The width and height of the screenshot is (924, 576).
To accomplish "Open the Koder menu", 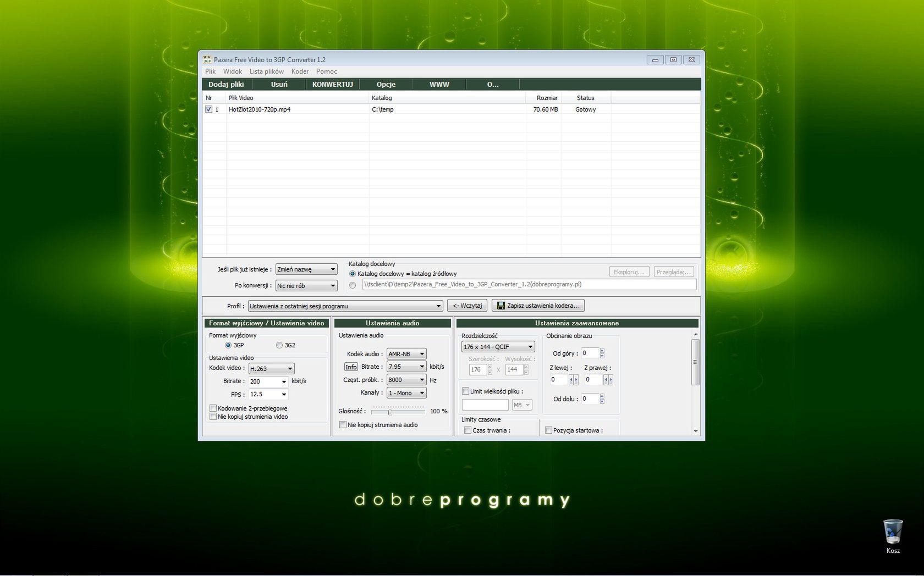I will (300, 71).
